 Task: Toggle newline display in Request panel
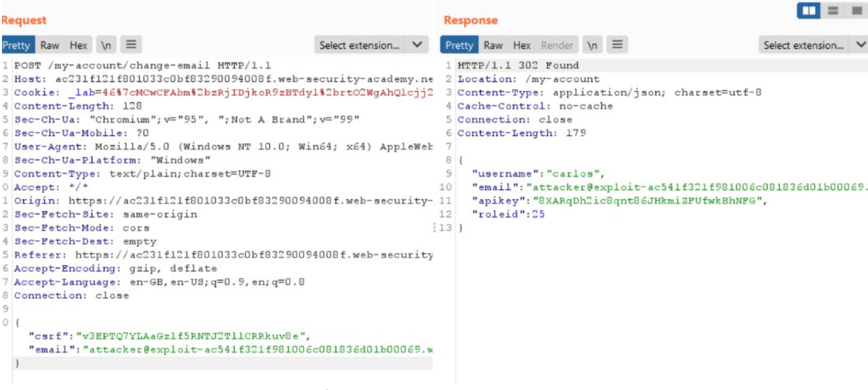pyautogui.click(x=106, y=45)
